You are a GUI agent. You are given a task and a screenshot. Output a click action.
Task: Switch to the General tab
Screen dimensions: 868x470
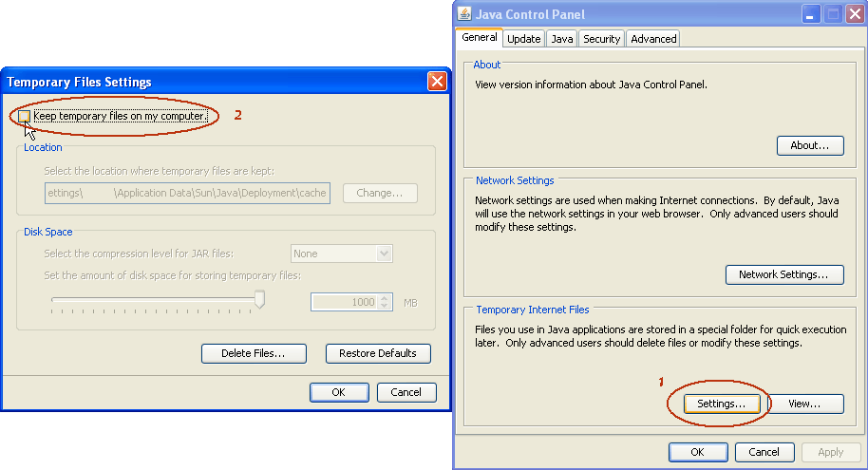click(x=480, y=38)
